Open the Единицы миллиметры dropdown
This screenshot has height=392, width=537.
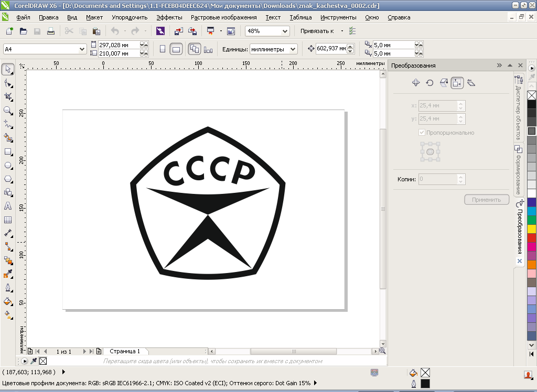pos(293,49)
